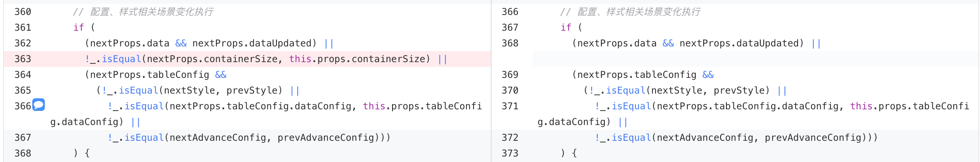
Task: Click nextAdvanceConfig comparison on line 372
Action: (x=736, y=138)
